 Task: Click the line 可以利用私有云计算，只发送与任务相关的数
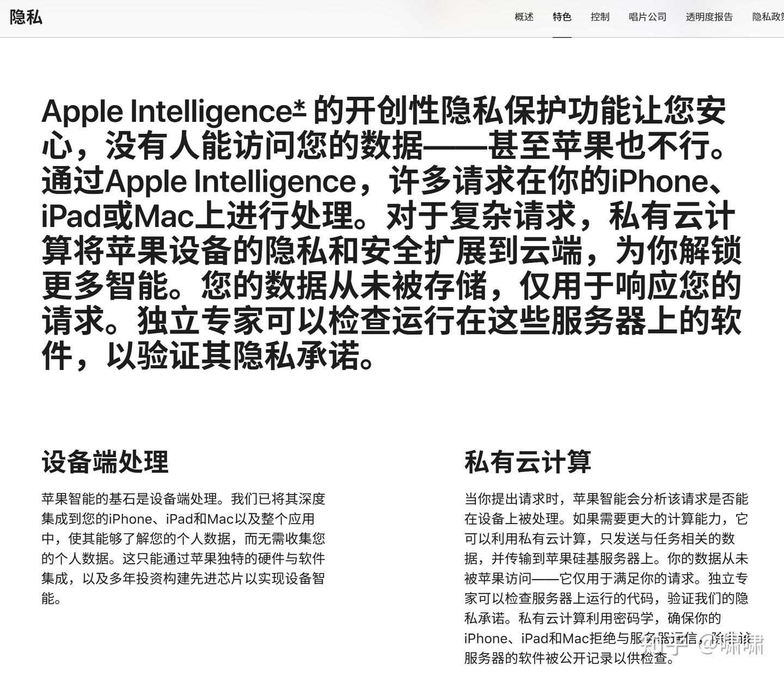[600, 538]
